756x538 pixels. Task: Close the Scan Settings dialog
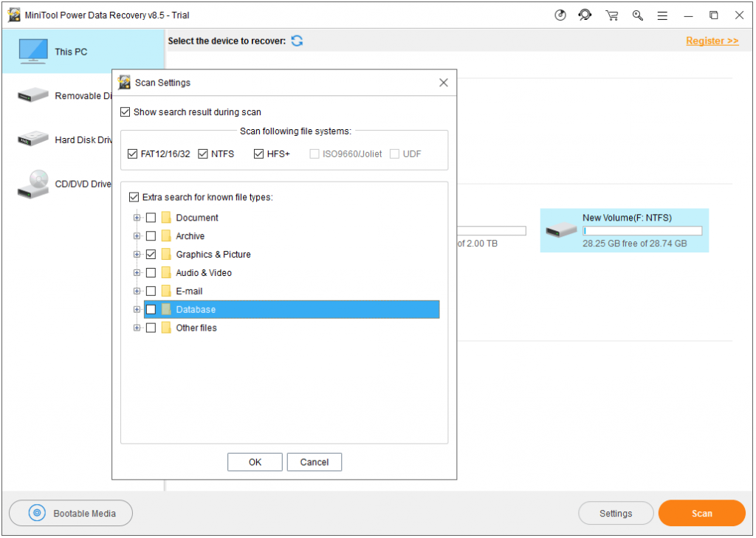click(x=444, y=83)
